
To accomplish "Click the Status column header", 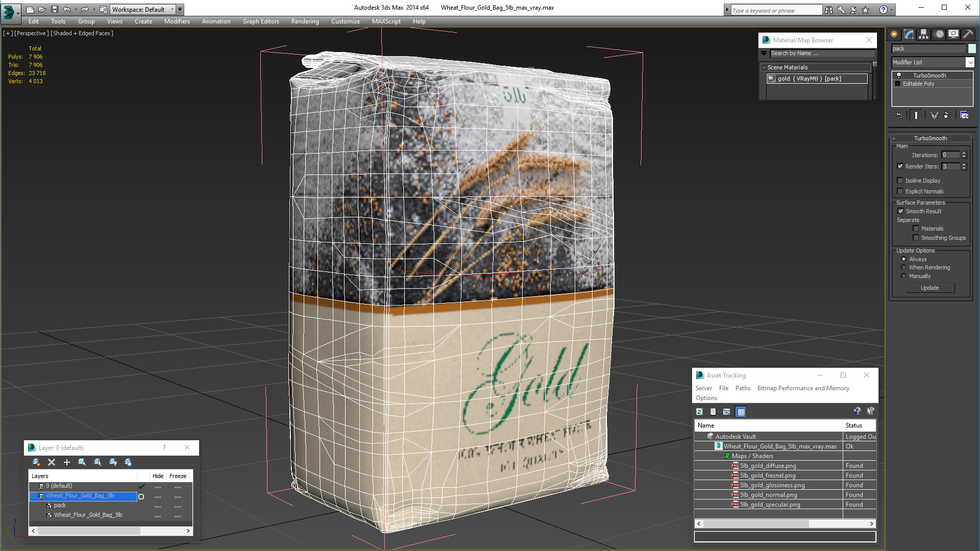I will coord(859,425).
